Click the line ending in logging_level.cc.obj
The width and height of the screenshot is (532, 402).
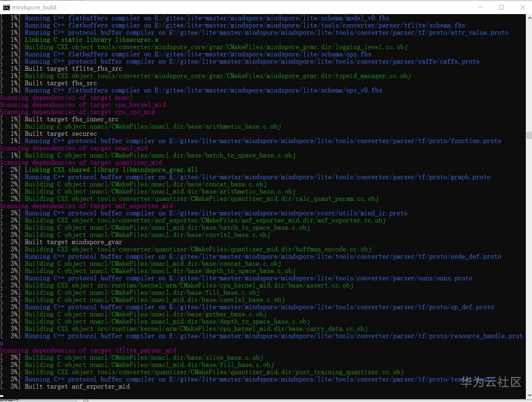(x=204, y=47)
